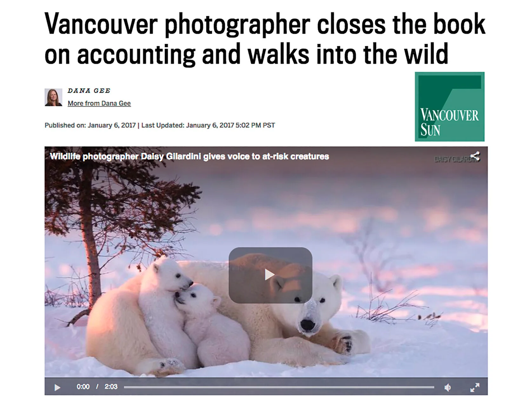Image resolution: width=532 pixels, height=406 pixels.
Task: Click the middle of the video seek bar
Action: click(279, 387)
